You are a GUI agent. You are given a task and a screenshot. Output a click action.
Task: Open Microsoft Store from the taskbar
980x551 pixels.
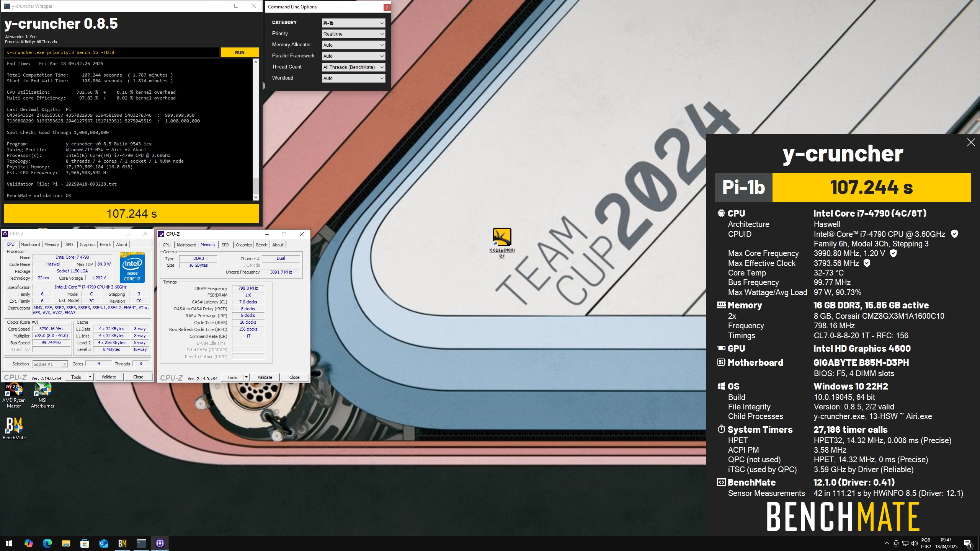pos(85,543)
